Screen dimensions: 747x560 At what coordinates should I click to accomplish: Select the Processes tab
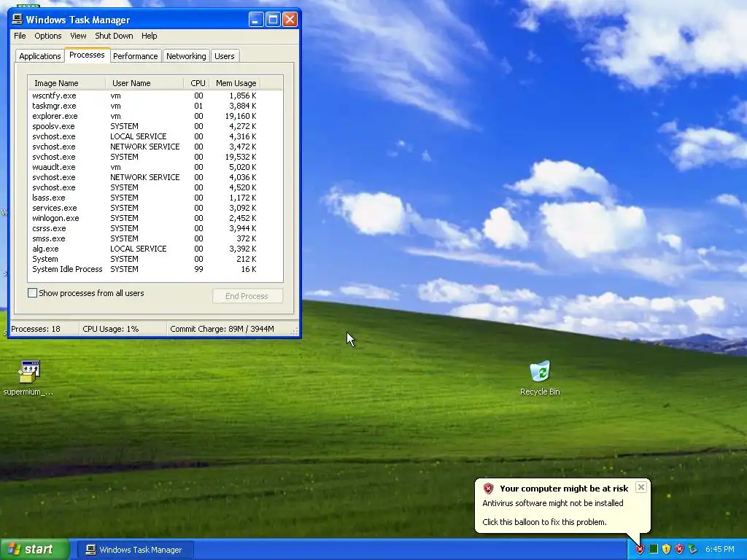87,55
